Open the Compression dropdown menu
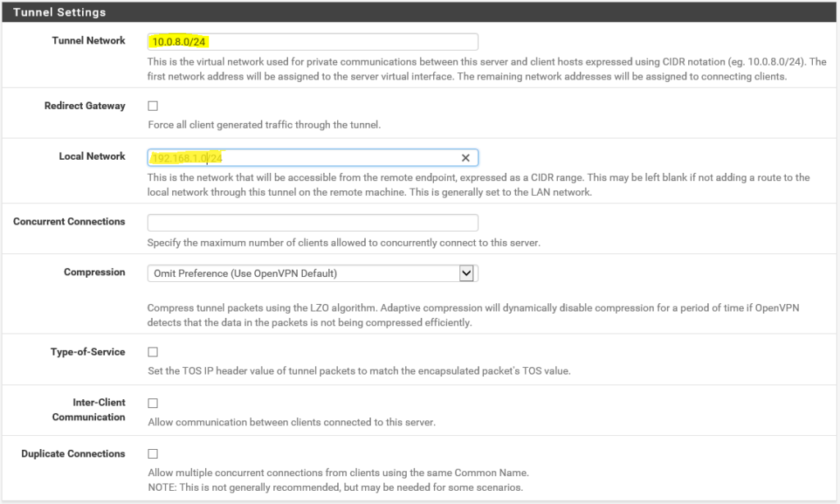The image size is (840, 504). 312,274
